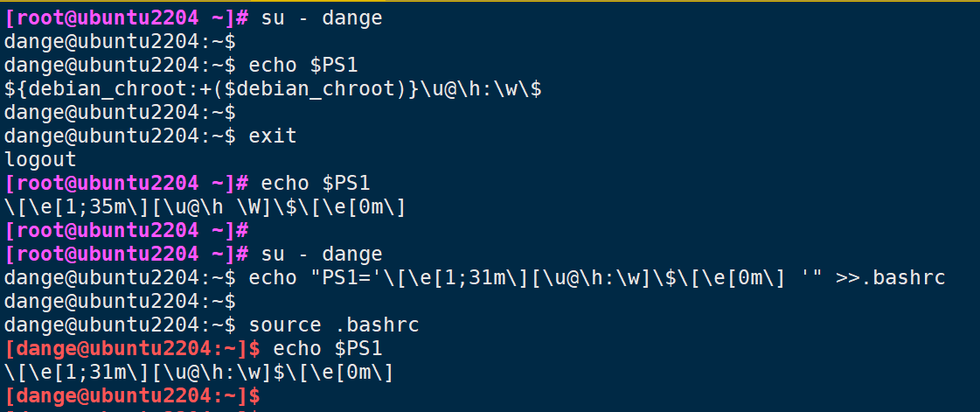Screen dimensions: 980x412
Task: Click the 'source .bashrc' command
Action: pyautogui.click(x=334, y=325)
